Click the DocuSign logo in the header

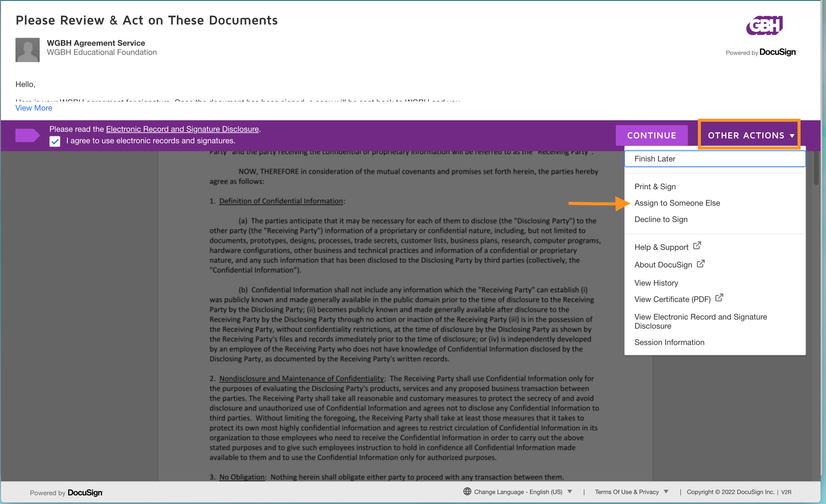click(778, 52)
